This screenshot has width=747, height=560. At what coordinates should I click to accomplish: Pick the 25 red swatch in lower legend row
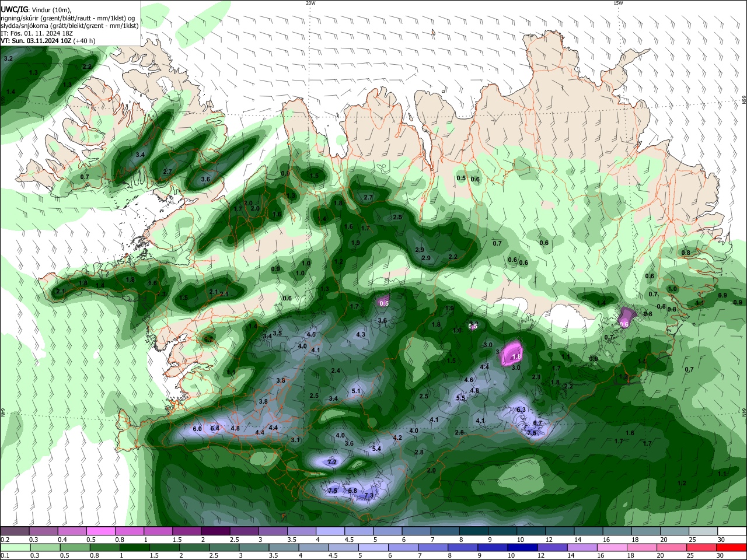tap(703, 548)
